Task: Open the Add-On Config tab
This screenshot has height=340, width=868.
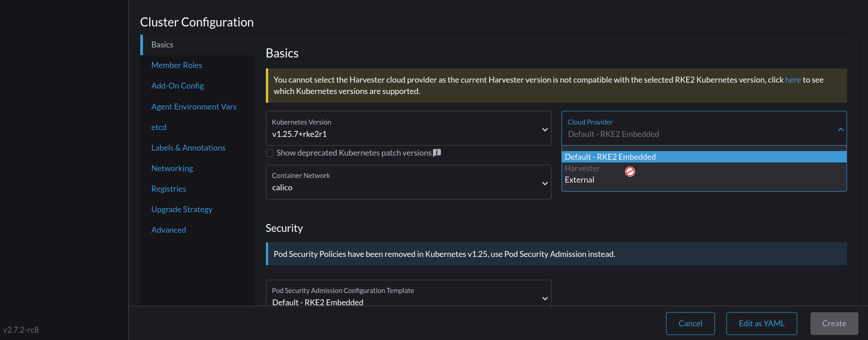Action: pyautogui.click(x=177, y=86)
